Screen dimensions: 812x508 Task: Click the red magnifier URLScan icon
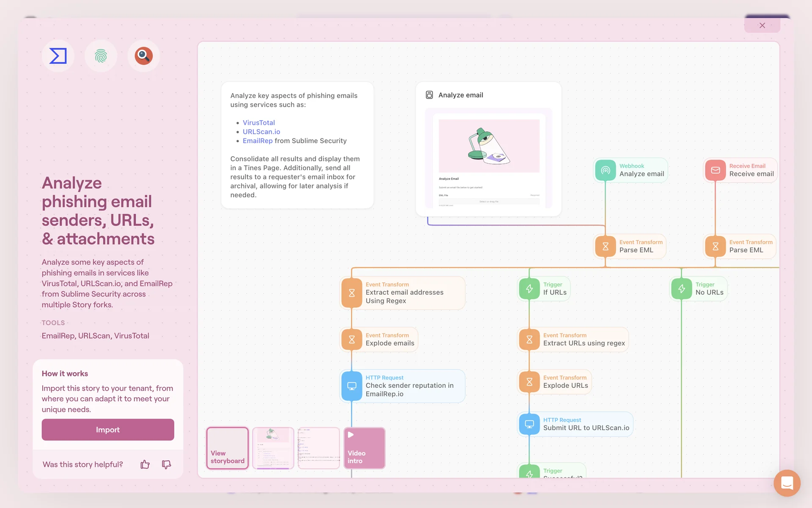[x=143, y=56]
